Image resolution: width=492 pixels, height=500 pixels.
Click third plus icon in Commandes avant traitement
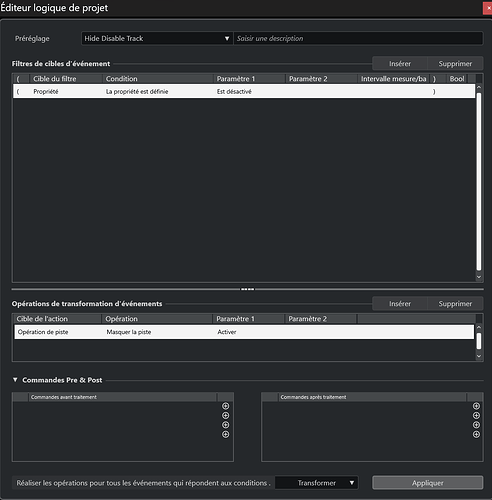coord(226,425)
